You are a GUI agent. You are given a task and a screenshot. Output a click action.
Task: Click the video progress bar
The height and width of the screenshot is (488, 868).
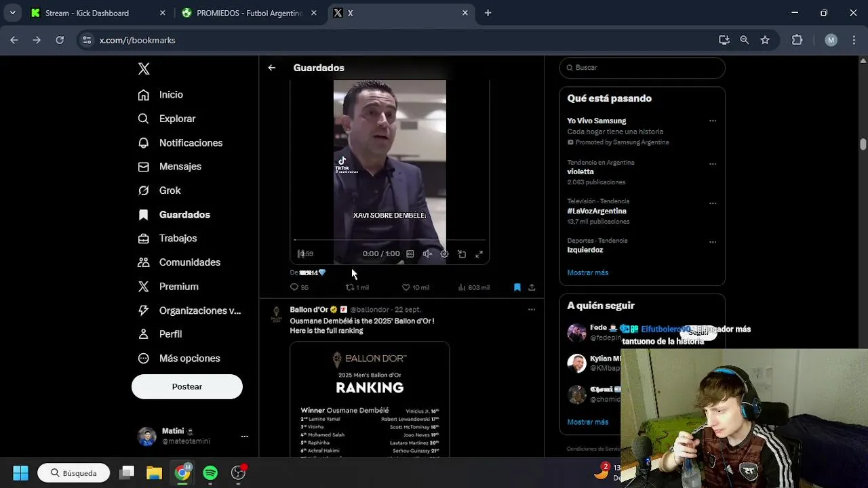pos(390,240)
